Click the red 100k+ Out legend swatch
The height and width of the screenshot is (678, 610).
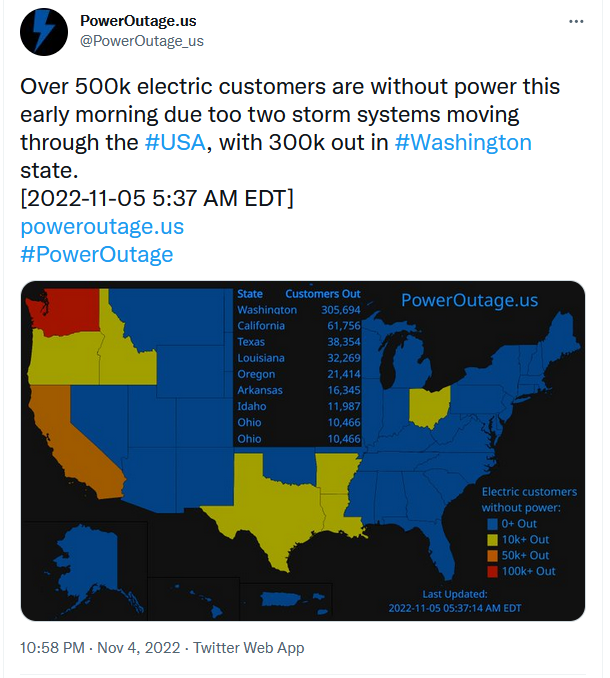click(x=492, y=571)
